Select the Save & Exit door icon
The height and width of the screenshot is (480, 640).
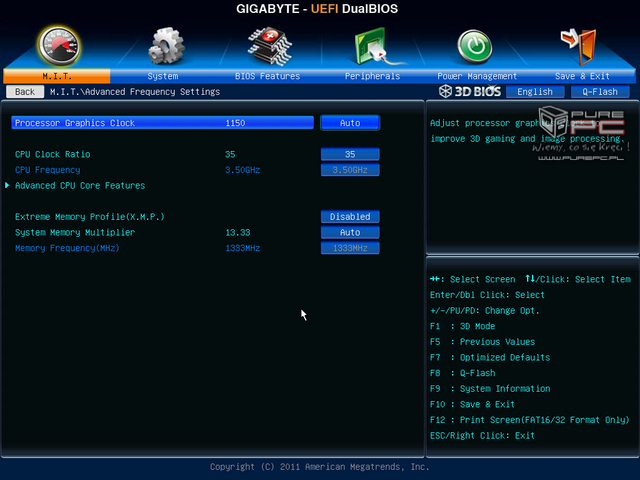click(579, 47)
